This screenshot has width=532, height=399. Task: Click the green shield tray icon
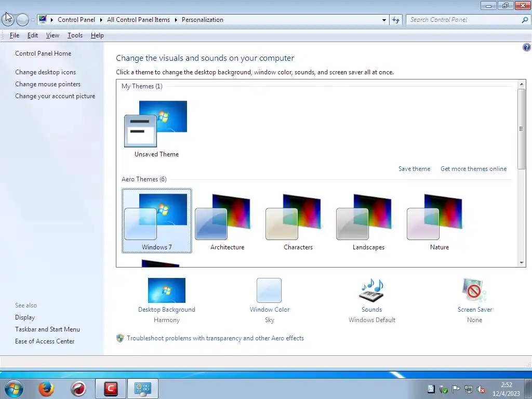(443, 389)
